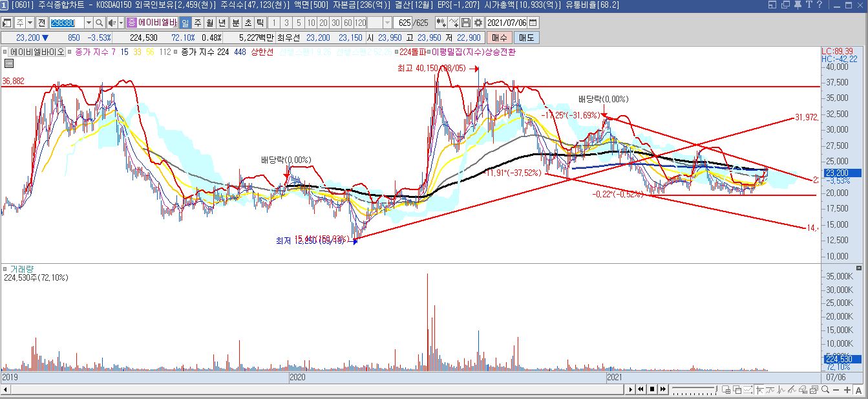This screenshot has height=399, width=868.
Task: Open chart settings gear icon
Action: [478, 23]
